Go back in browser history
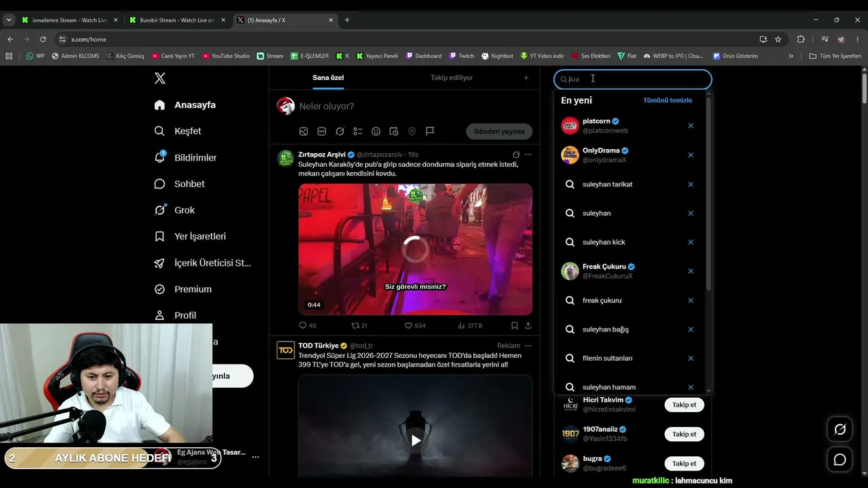This screenshot has height=488, width=868. (x=10, y=39)
